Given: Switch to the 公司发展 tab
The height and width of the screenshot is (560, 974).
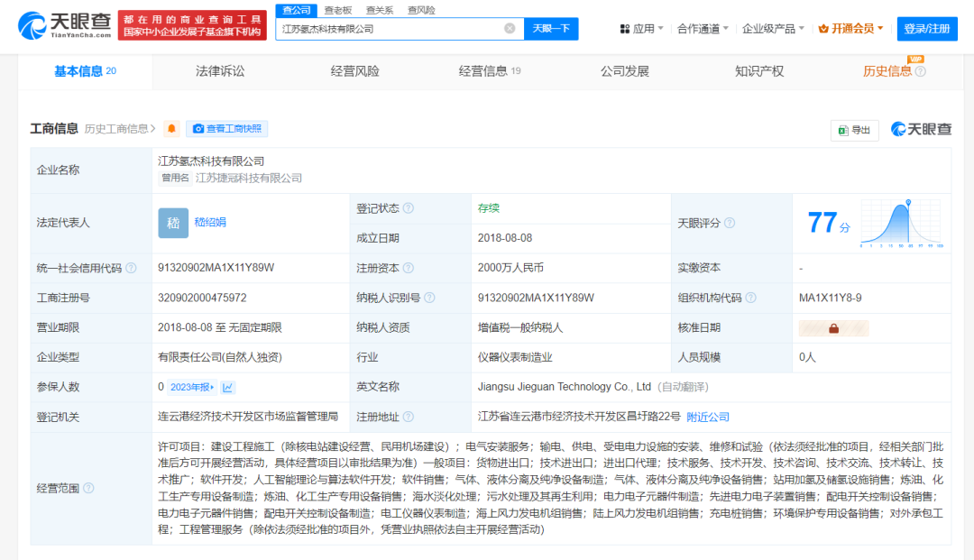Looking at the screenshot, I should [x=624, y=71].
